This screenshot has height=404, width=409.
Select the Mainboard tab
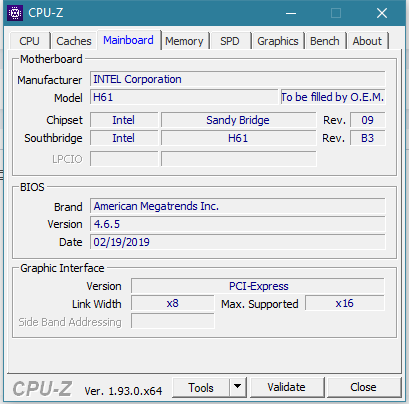[128, 40]
